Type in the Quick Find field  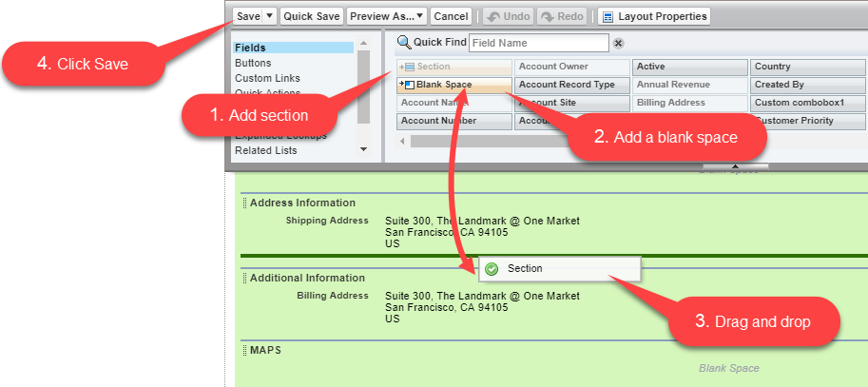(x=538, y=43)
